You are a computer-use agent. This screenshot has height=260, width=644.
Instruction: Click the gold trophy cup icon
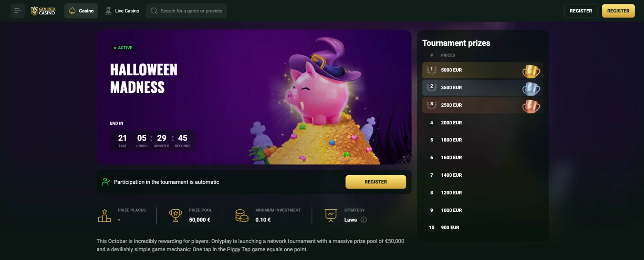tap(531, 71)
